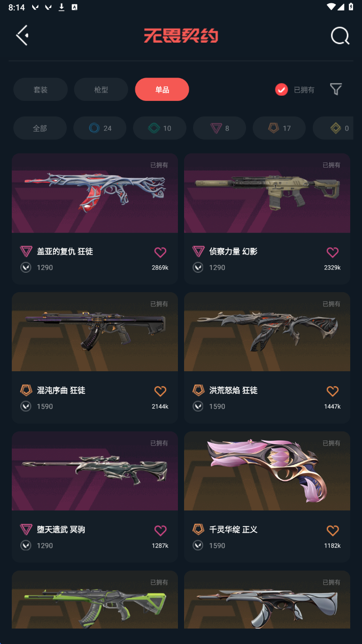Filter by orange tier with 17 items
Image resolution: width=362 pixels, height=644 pixels.
point(279,128)
